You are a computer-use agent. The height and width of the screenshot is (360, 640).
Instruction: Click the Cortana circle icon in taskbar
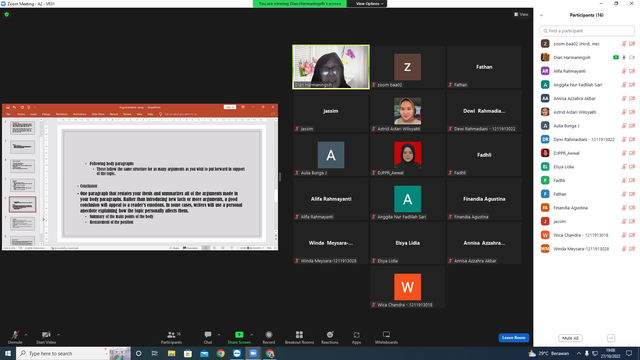point(138,353)
